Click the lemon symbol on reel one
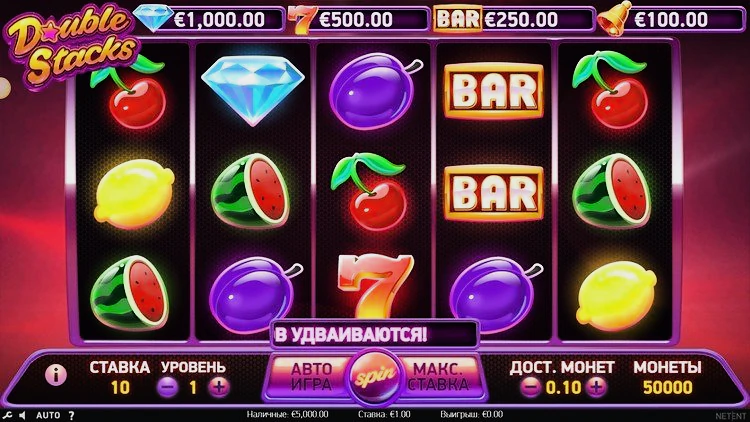The width and height of the screenshot is (750, 422). coord(133,194)
